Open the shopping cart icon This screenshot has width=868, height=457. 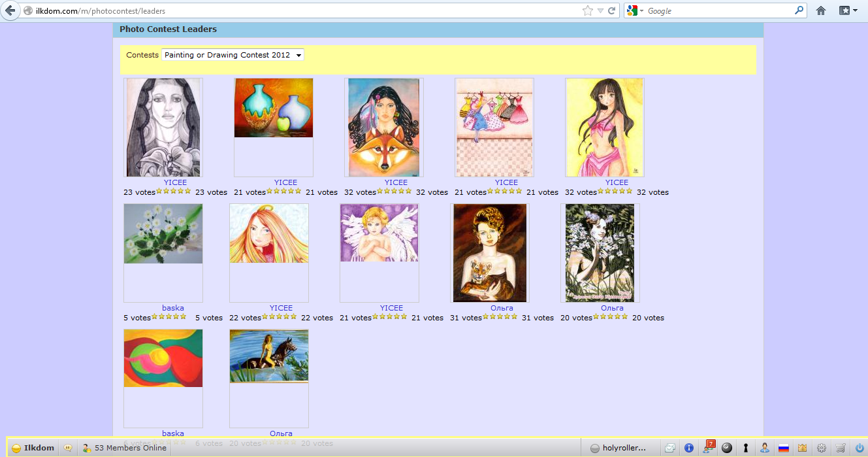(x=841, y=448)
